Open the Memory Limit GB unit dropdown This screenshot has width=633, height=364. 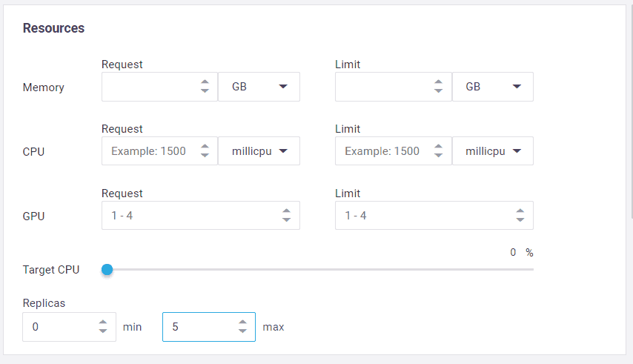(492, 87)
